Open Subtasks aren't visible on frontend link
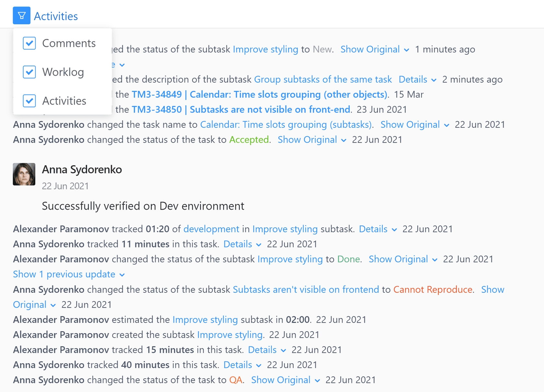This screenshot has height=392, width=544. coord(306,289)
